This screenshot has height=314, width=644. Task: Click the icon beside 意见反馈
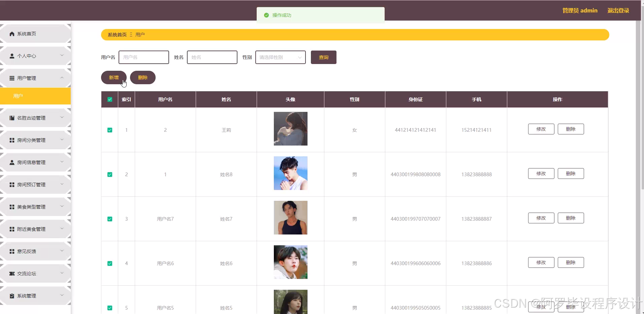tap(12, 251)
